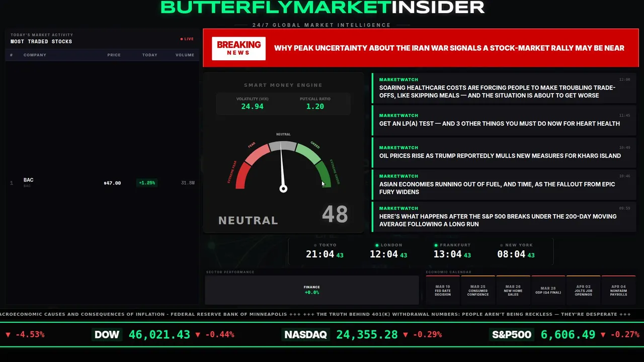Click the Volatility (VIX) value 24.94

pyautogui.click(x=252, y=107)
